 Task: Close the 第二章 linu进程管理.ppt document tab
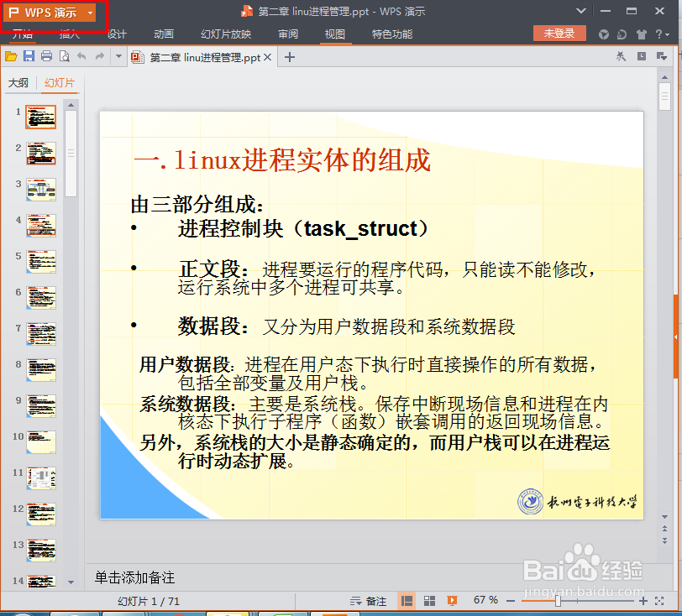pos(268,57)
